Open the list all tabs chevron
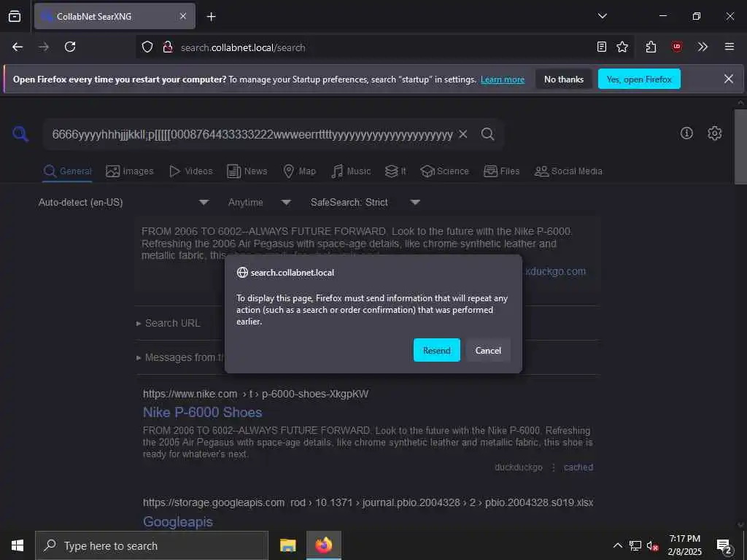 pyautogui.click(x=602, y=16)
